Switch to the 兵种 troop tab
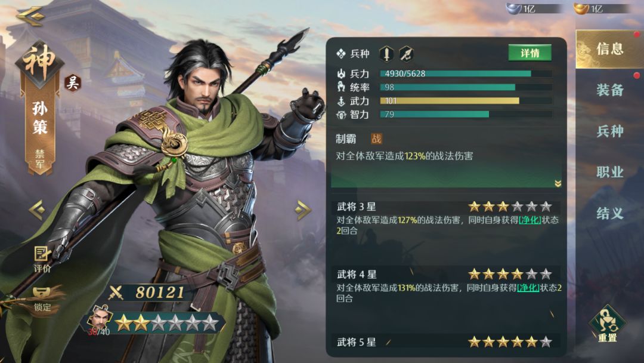The width and height of the screenshot is (644, 363). (x=609, y=131)
